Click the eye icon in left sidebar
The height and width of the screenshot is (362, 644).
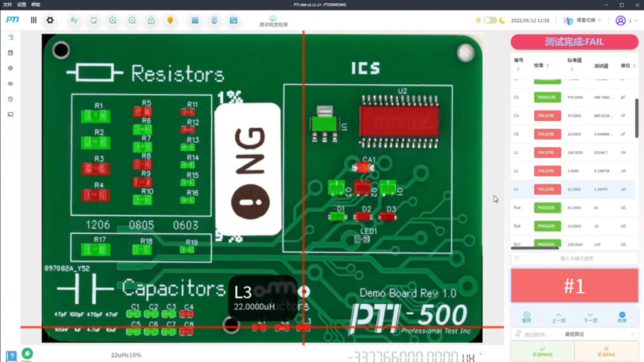10,84
